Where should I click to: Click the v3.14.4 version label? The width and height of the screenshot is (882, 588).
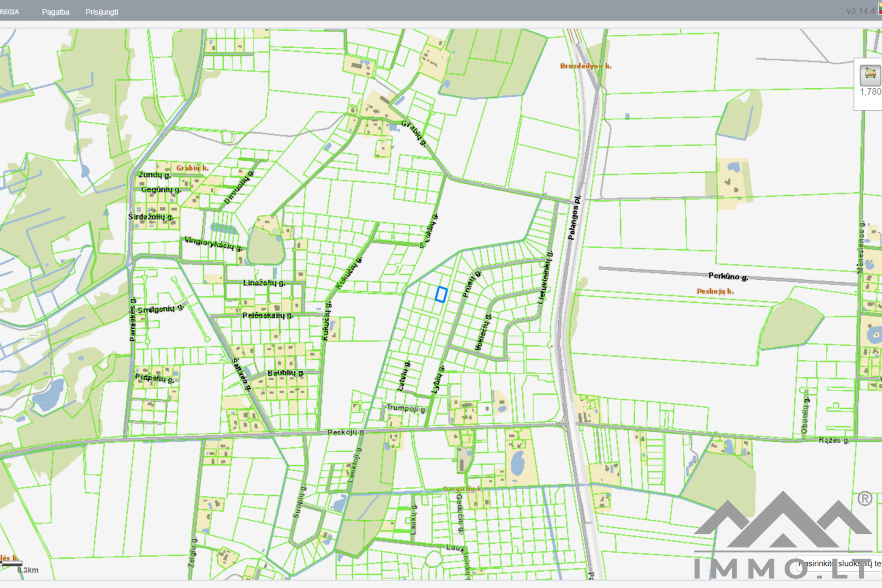[x=860, y=11]
